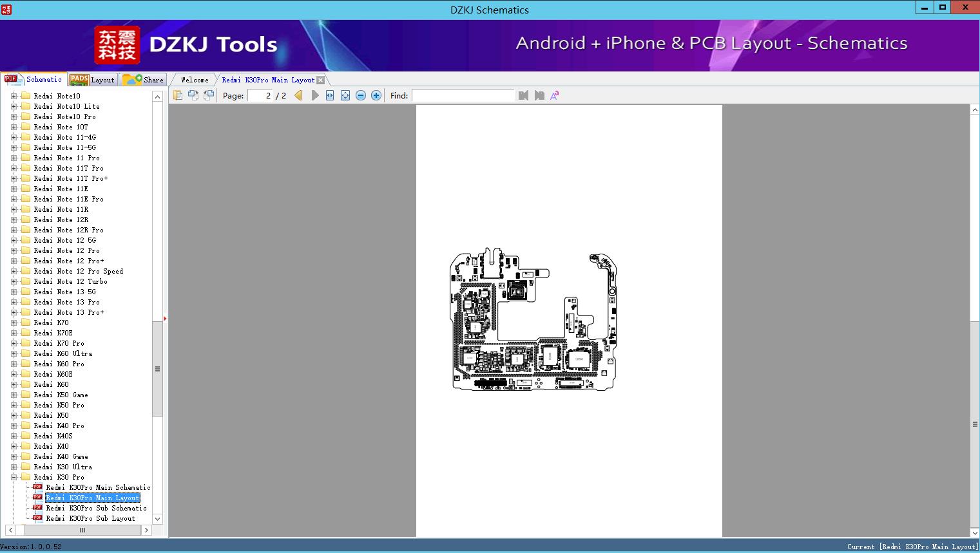Expand the Redmi K30 Ultra folder

click(14, 467)
